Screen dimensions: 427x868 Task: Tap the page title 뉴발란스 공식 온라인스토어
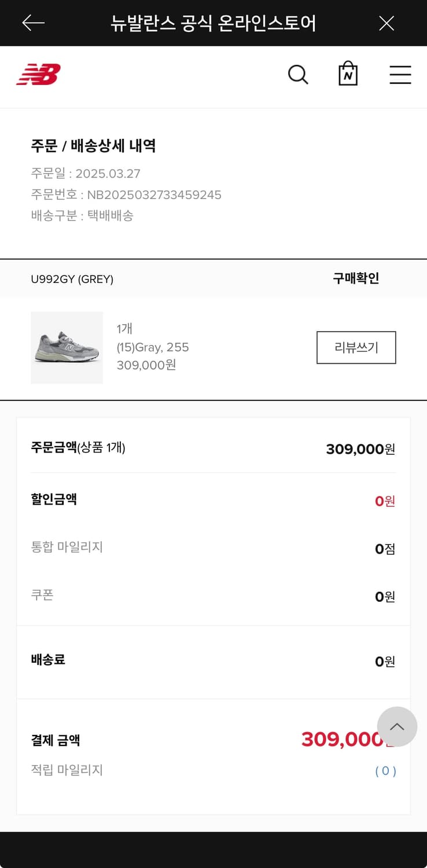click(x=213, y=23)
